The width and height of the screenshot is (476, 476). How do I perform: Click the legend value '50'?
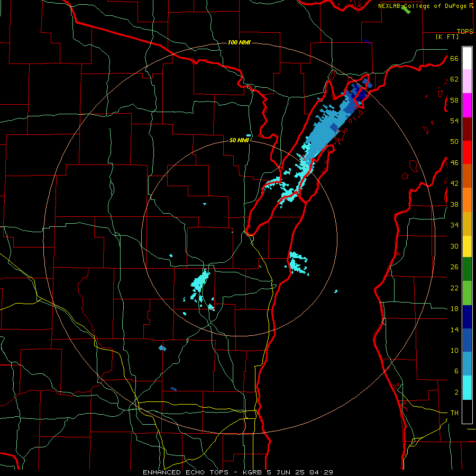(454, 142)
